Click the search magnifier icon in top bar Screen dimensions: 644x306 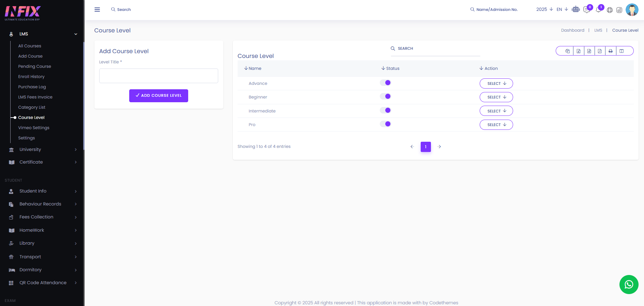tap(113, 10)
